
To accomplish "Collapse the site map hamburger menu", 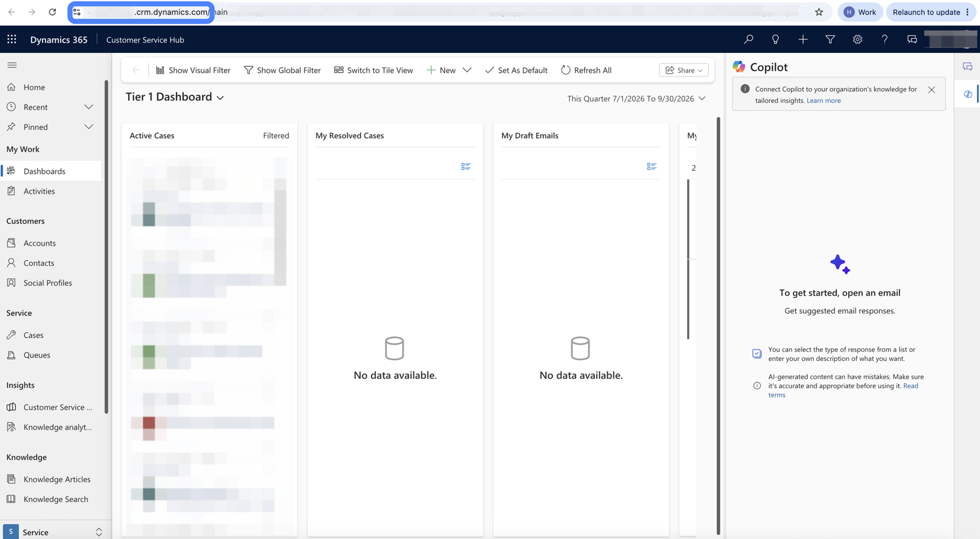I will [x=12, y=65].
